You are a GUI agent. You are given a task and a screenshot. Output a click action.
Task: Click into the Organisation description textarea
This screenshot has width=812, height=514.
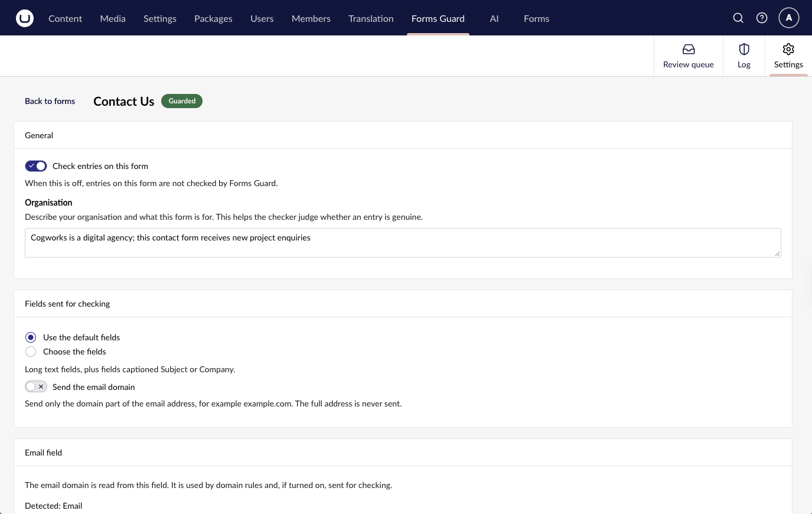(403, 243)
